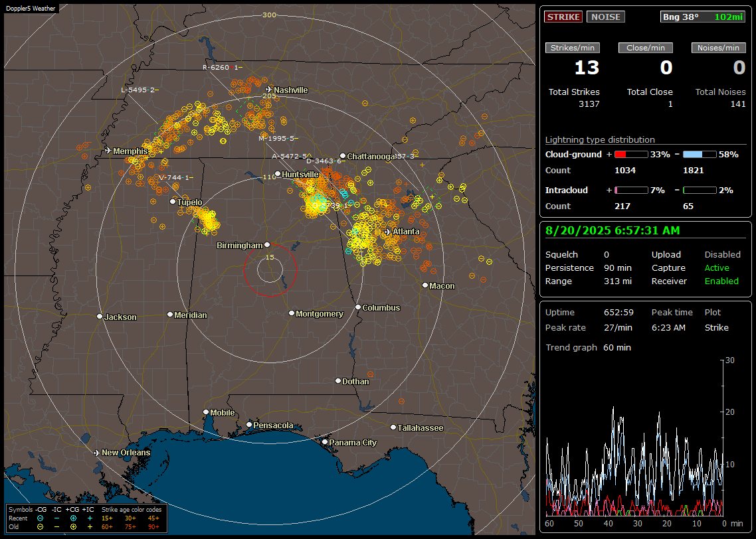Image resolution: width=756 pixels, height=539 pixels.
Task: Click the red positive cloud-ground bar
Action: [x=631, y=155]
